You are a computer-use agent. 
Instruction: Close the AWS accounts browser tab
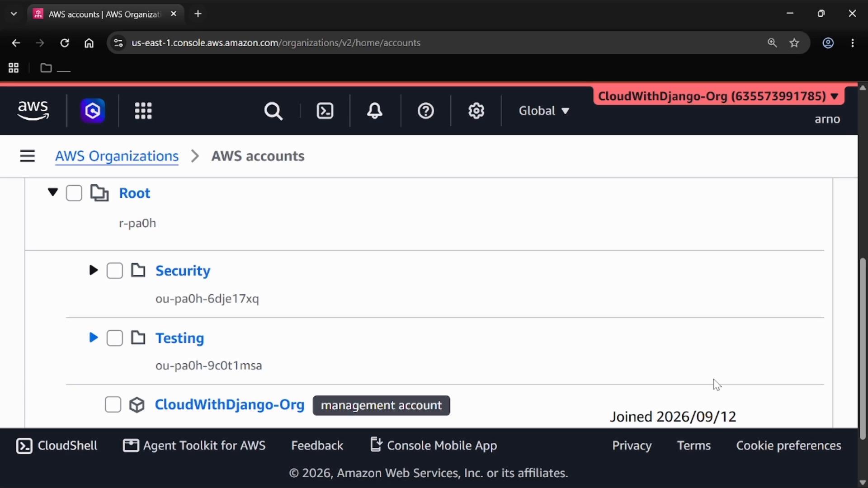click(174, 14)
